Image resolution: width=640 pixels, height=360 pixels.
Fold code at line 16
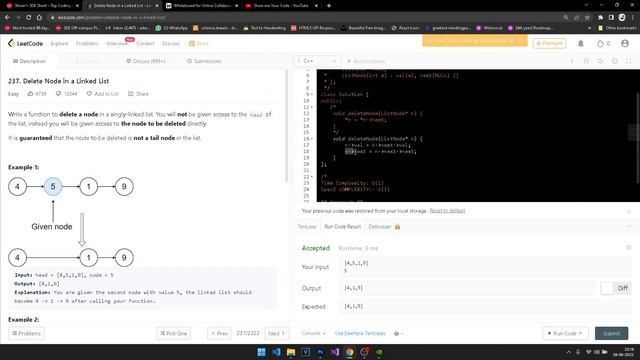click(312, 139)
